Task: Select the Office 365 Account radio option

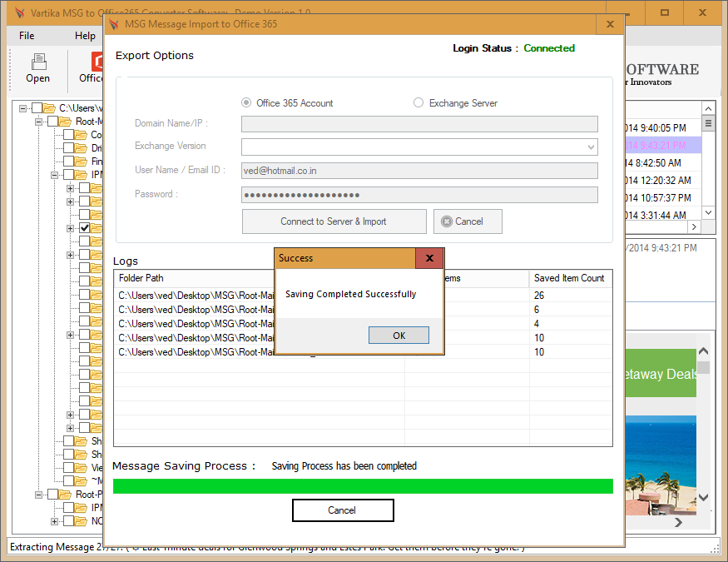Action: click(x=246, y=102)
